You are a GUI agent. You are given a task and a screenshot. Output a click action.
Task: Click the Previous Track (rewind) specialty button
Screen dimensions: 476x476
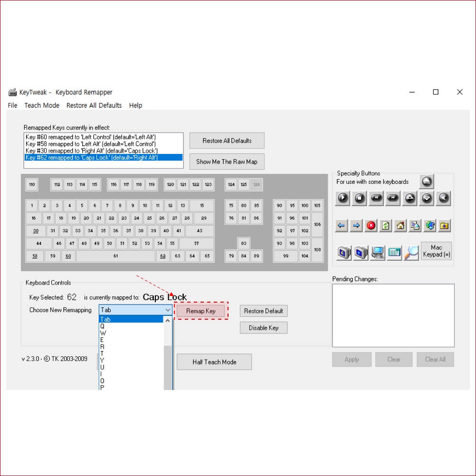(x=376, y=198)
